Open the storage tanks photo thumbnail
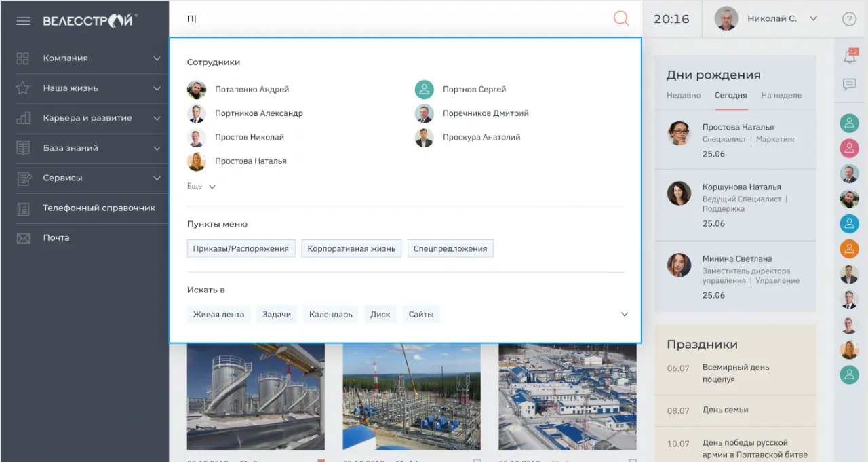 coord(256,397)
